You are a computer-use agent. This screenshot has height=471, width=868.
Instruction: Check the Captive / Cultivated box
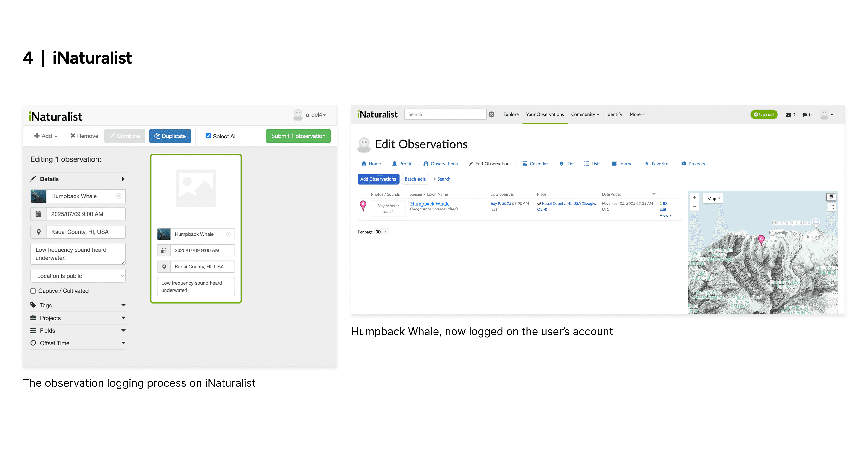click(33, 291)
